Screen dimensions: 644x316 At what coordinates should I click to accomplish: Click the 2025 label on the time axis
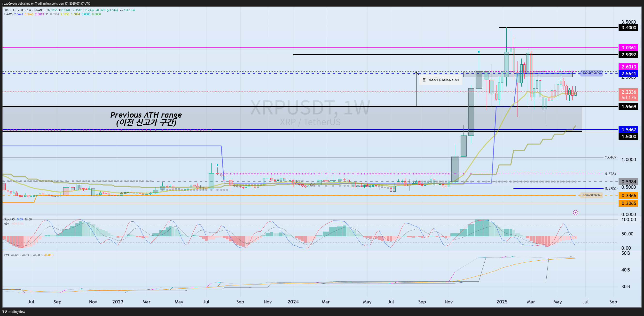coord(502,301)
